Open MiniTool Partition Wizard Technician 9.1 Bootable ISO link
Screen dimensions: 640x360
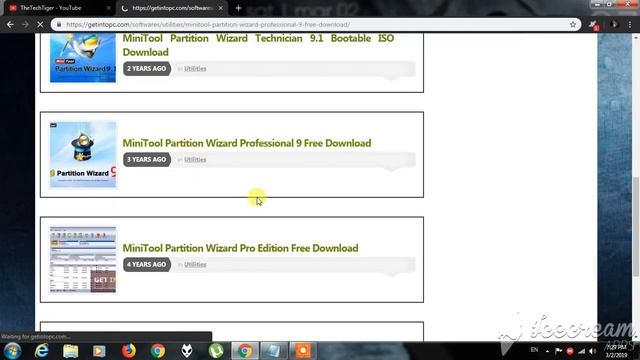coord(258,45)
